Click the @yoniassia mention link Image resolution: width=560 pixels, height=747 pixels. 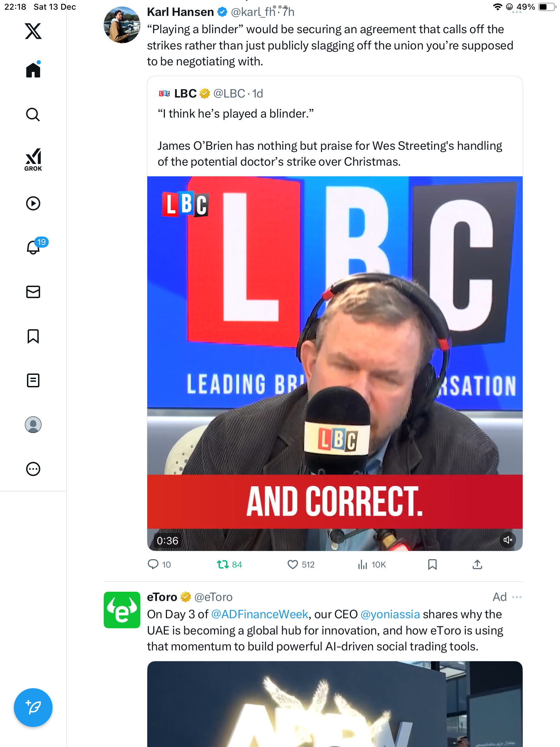click(x=390, y=614)
